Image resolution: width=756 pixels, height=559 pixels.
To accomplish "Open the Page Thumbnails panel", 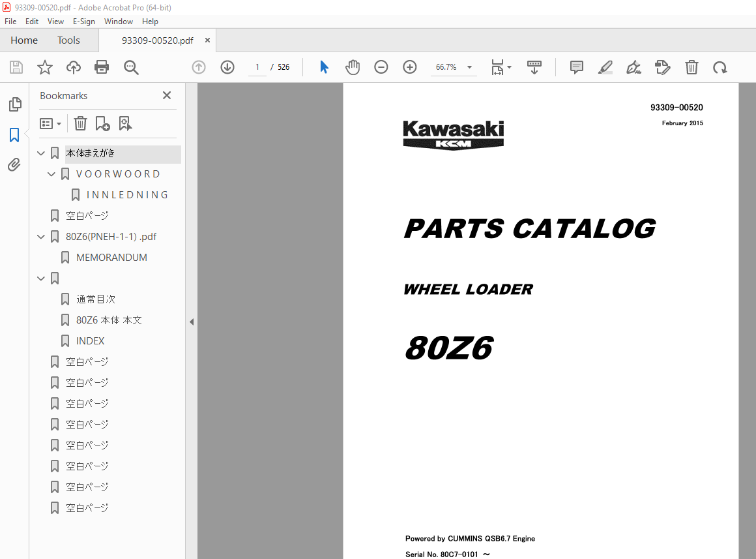I will coord(15,104).
